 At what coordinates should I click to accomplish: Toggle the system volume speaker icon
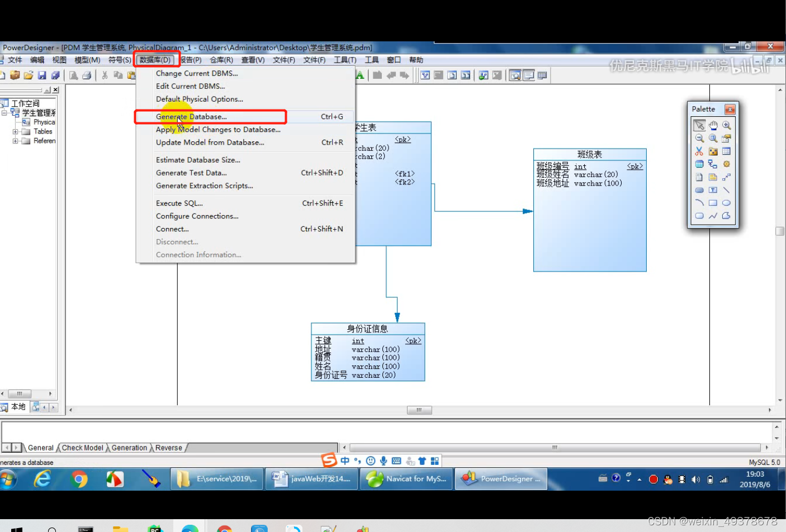[695, 479]
